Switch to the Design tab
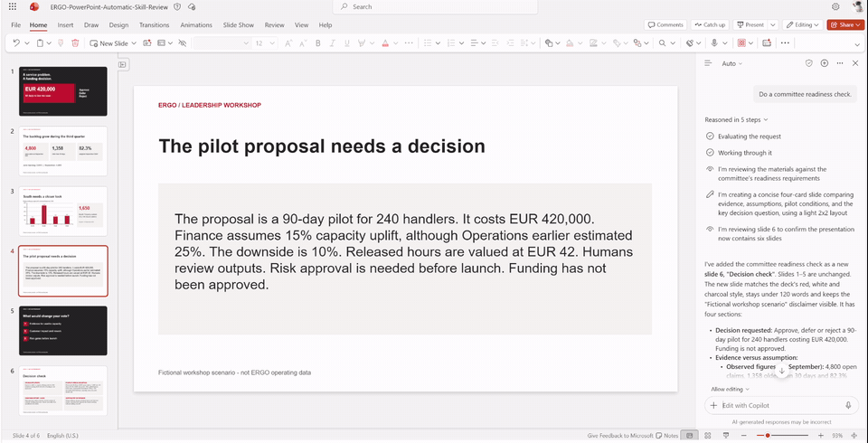The image size is (868, 443). [118, 25]
